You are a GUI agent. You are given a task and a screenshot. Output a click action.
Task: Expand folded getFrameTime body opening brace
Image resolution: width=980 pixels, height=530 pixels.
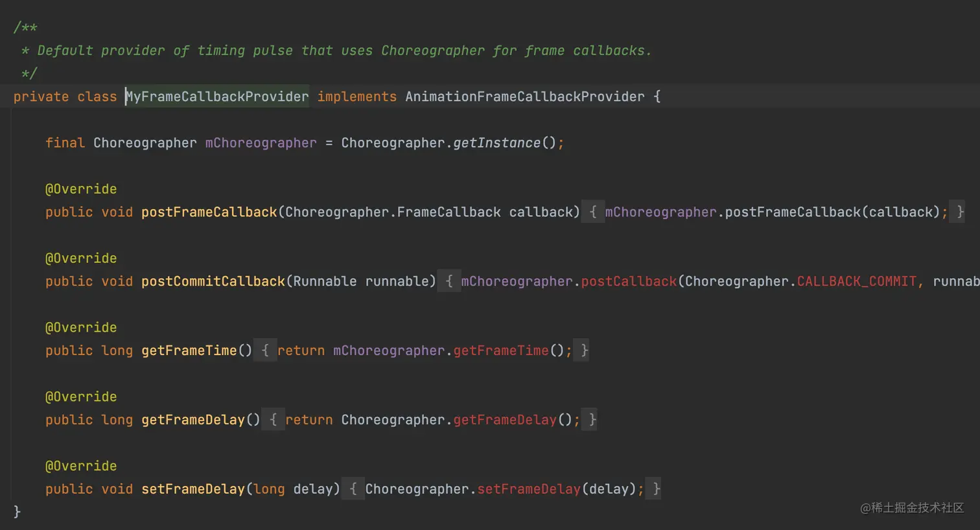coord(265,351)
